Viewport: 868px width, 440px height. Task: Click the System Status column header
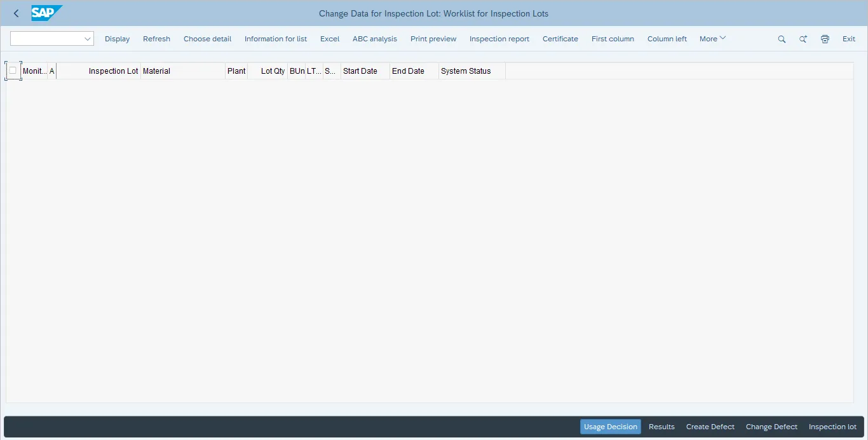[x=466, y=71]
